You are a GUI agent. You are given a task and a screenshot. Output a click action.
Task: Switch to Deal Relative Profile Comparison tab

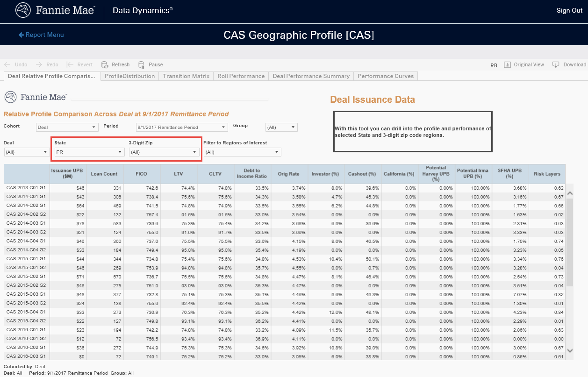point(51,76)
